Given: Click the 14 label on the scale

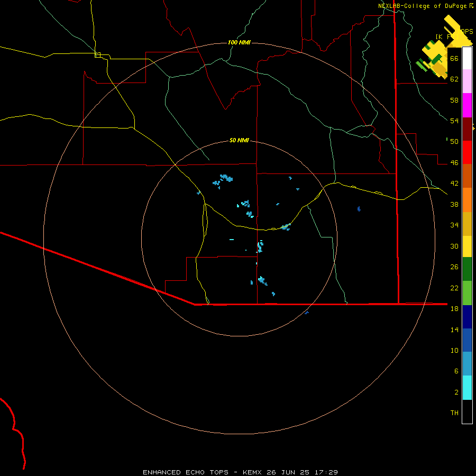Looking at the screenshot, I should click(x=454, y=329).
